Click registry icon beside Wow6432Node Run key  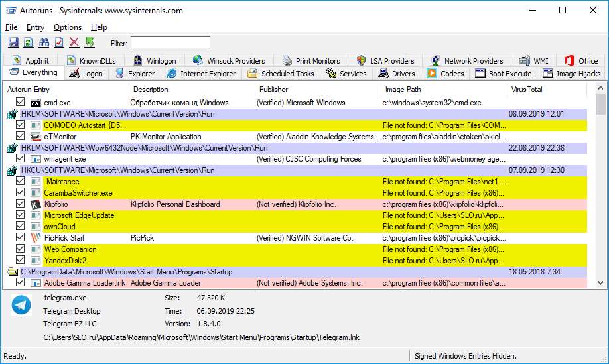(x=13, y=148)
